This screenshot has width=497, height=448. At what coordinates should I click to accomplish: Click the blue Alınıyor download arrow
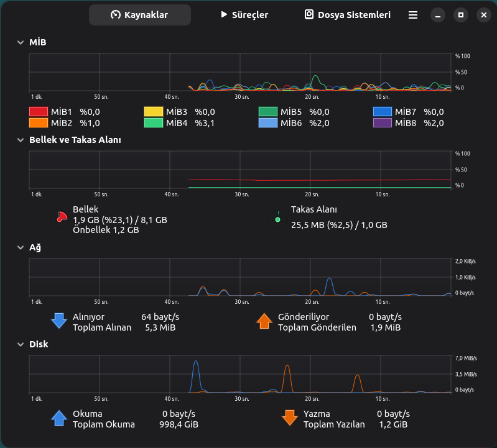point(59,321)
